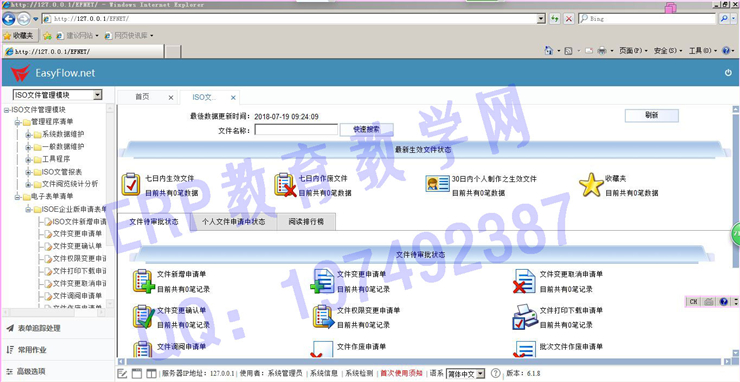Click the 文件变更确认单 checkmark icon
Viewport: 740px width, 382px height.
pyautogui.click(x=143, y=317)
